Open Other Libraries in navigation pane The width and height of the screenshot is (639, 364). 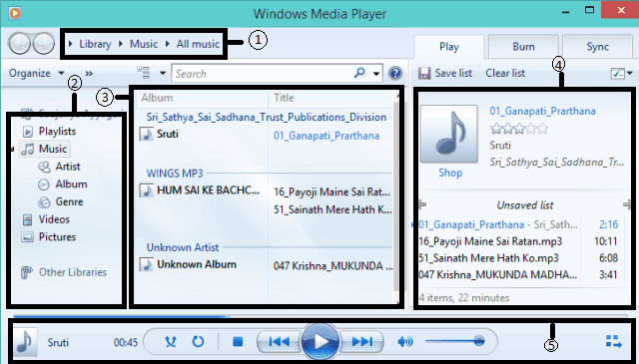pyautogui.click(x=73, y=272)
